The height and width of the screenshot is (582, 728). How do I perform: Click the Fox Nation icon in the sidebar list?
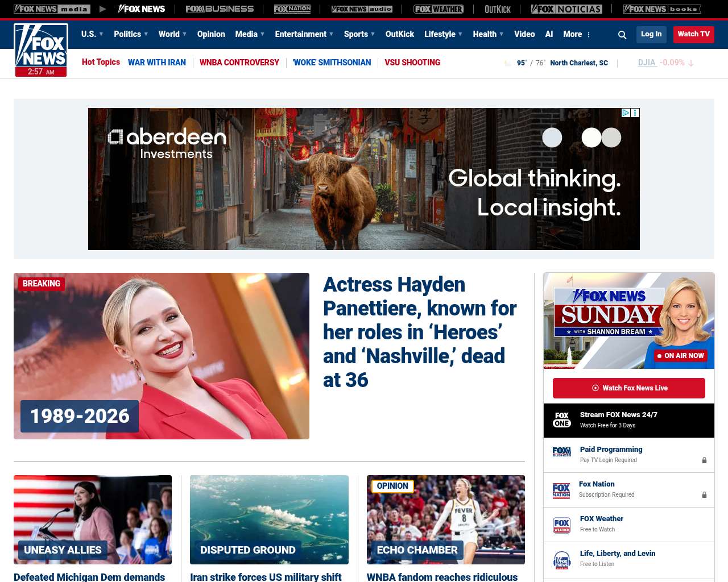coord(561,490)
